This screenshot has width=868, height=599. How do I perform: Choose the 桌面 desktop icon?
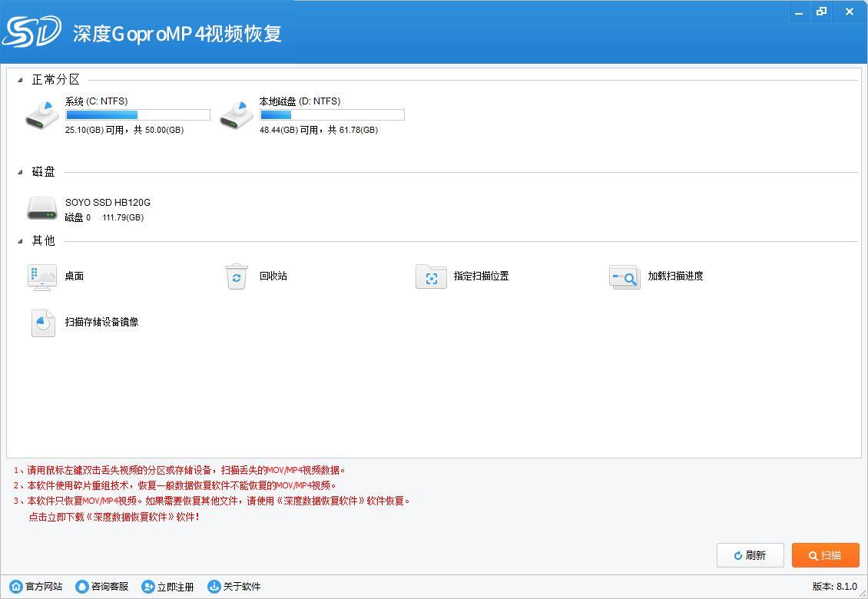42,276
